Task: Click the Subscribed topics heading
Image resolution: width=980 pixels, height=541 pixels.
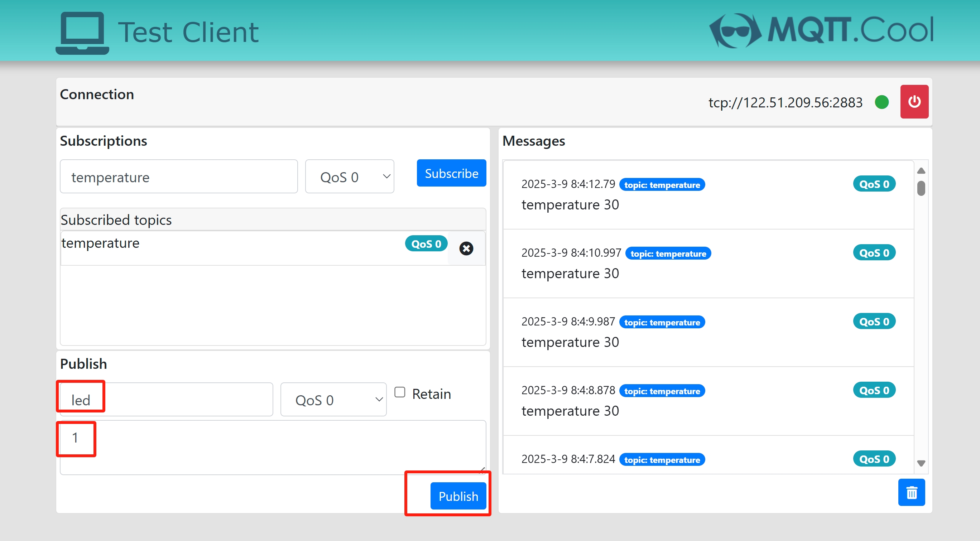Action: click(x=116, y=220)
